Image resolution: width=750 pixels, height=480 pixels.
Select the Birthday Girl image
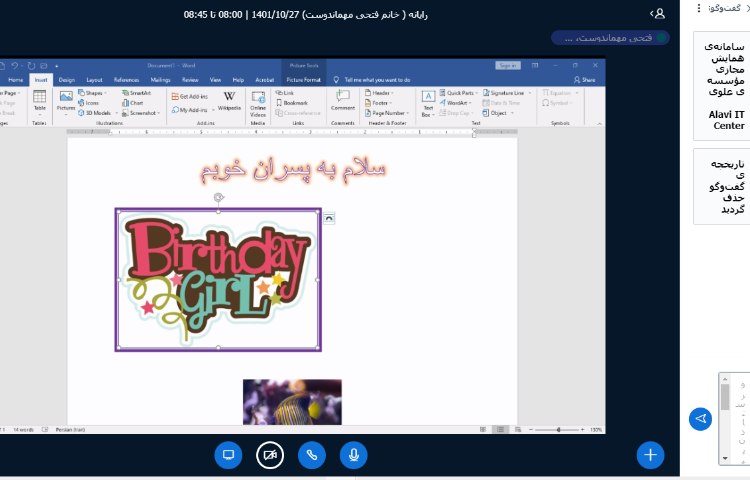click(x=218, y=280)
